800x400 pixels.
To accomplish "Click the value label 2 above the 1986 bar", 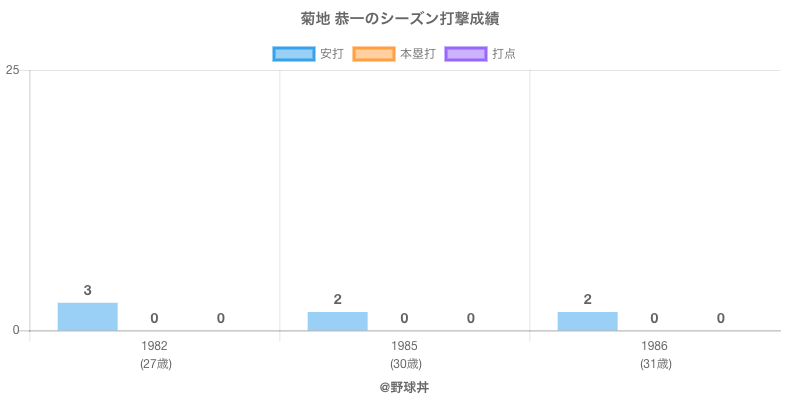I will 588,299.
